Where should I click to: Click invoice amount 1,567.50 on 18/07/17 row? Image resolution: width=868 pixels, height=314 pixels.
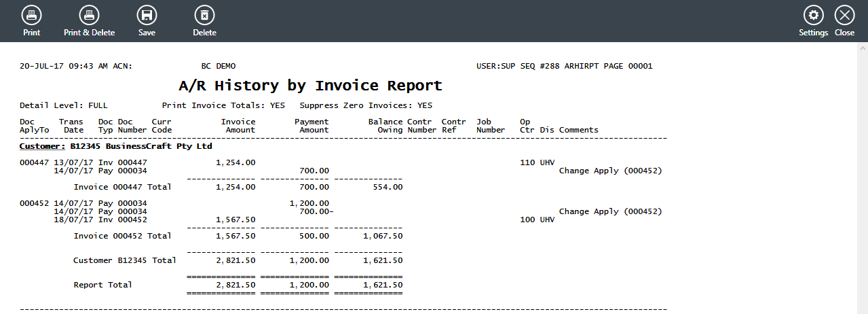click(x=235, y=220)
